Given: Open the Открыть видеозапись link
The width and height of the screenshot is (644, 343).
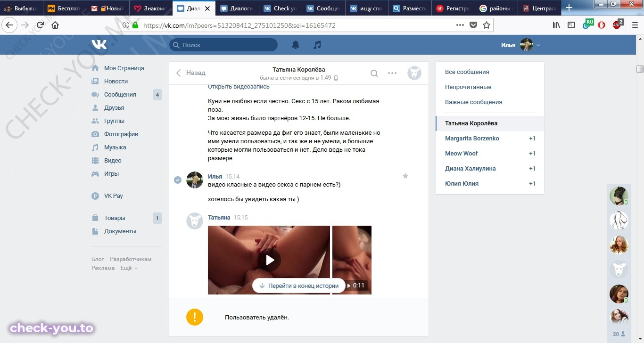Looking at the screenshot, I should pyautogui.click(x=239, y=87).
